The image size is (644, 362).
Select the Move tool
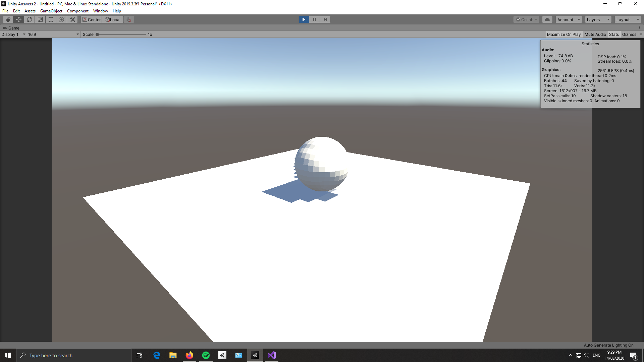click(x=18, y=19)
